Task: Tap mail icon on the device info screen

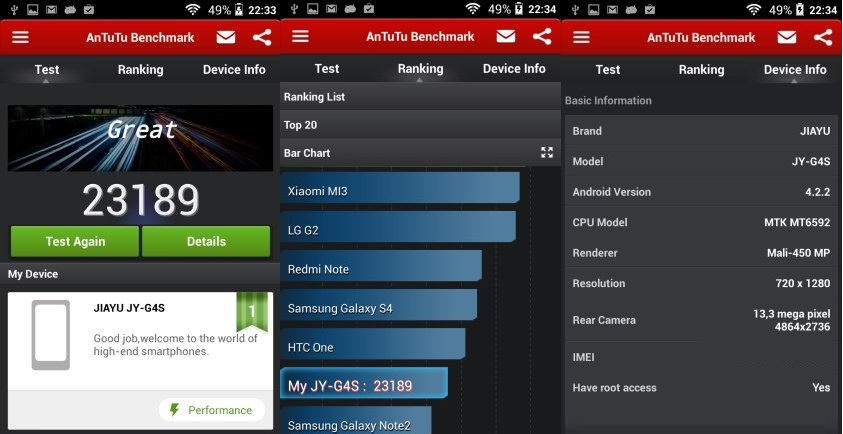Action: coord(787,37)
